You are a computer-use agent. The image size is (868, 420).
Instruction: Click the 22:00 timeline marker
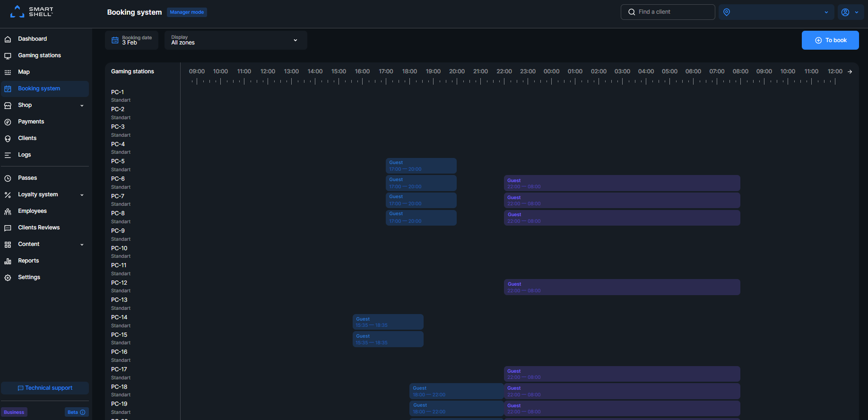pos(504,71)
